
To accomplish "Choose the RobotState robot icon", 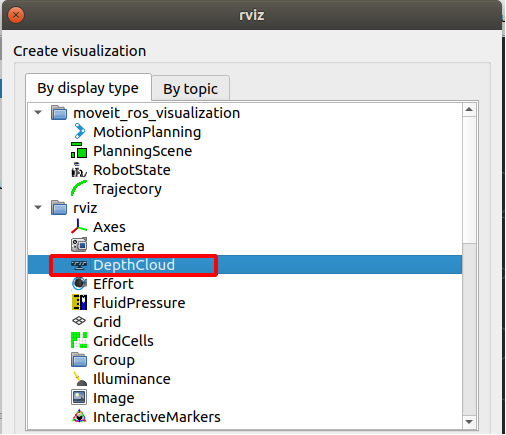I will coord(79,170).
